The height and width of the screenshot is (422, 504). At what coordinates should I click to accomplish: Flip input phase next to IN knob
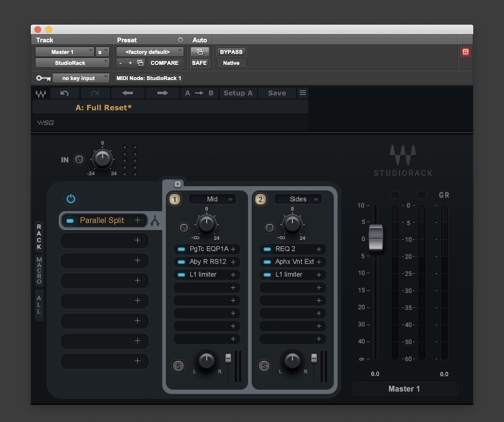click(79, 160)
